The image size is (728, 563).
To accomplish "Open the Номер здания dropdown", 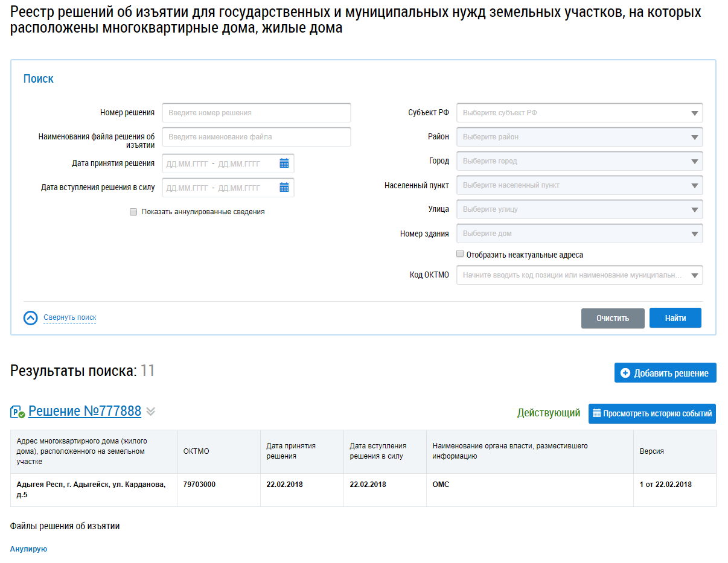I will pos(580,234).
